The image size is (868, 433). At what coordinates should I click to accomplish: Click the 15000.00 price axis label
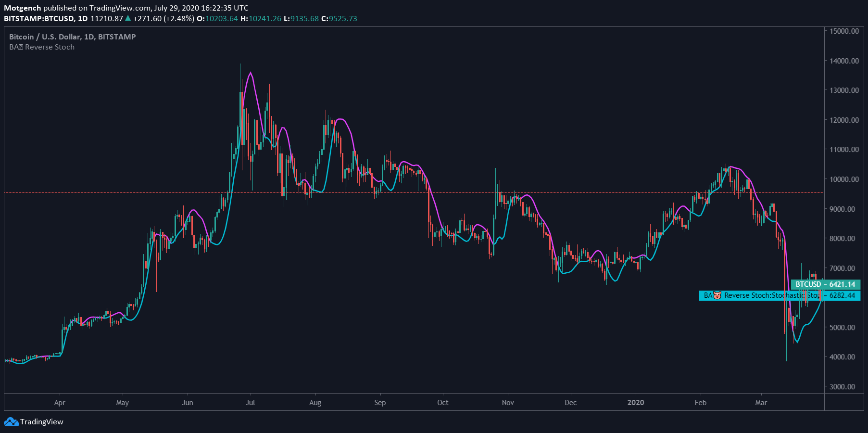click(844, 31)
